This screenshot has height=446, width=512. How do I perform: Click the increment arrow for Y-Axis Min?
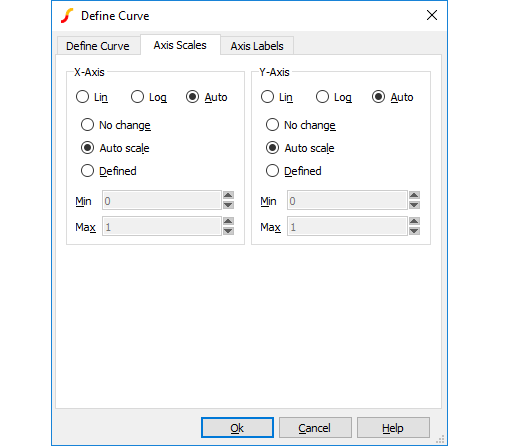point(414,195)
